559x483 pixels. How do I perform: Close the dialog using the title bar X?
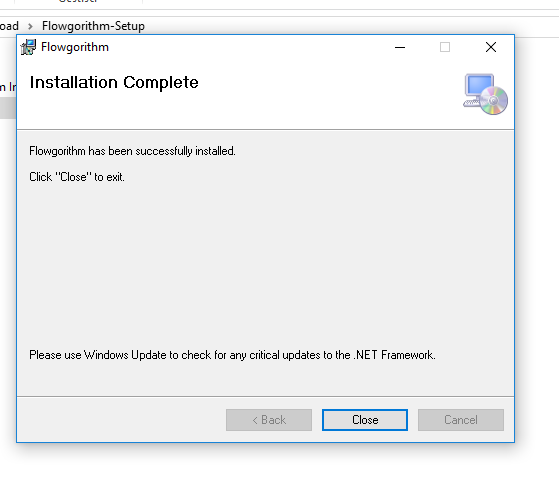(x=491, y=47)
